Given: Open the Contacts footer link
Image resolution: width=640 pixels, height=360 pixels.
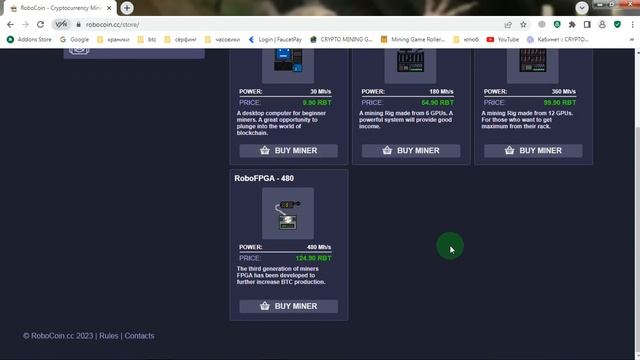Looking at the screenshot, I should click(x=140, y=336).
